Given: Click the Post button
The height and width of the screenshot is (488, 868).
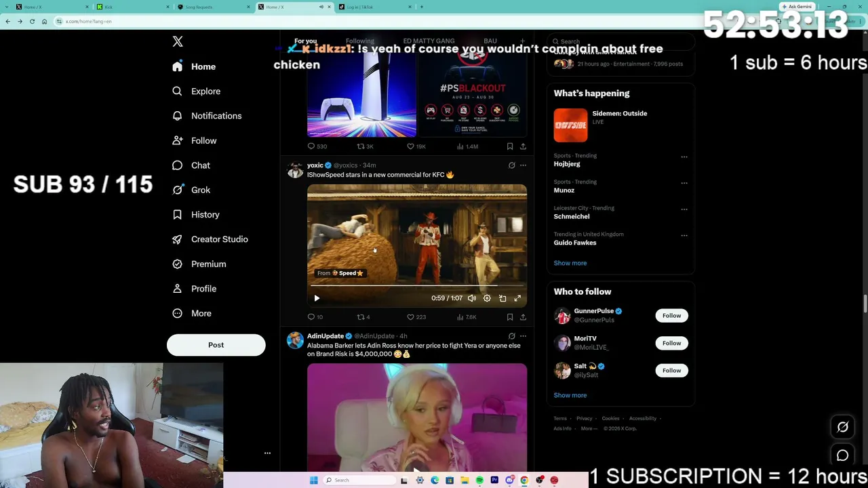Looking at the screenshot, I should (x=216, y=345).
